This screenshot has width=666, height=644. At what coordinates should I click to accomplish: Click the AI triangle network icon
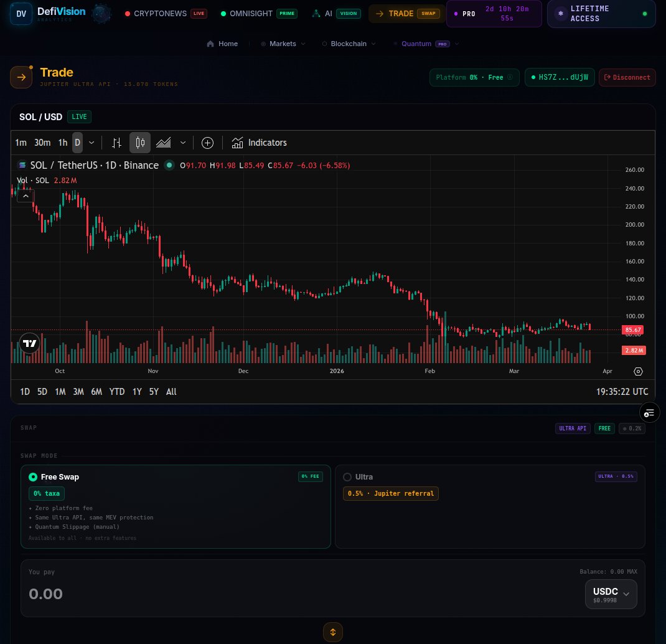point(316,14)
